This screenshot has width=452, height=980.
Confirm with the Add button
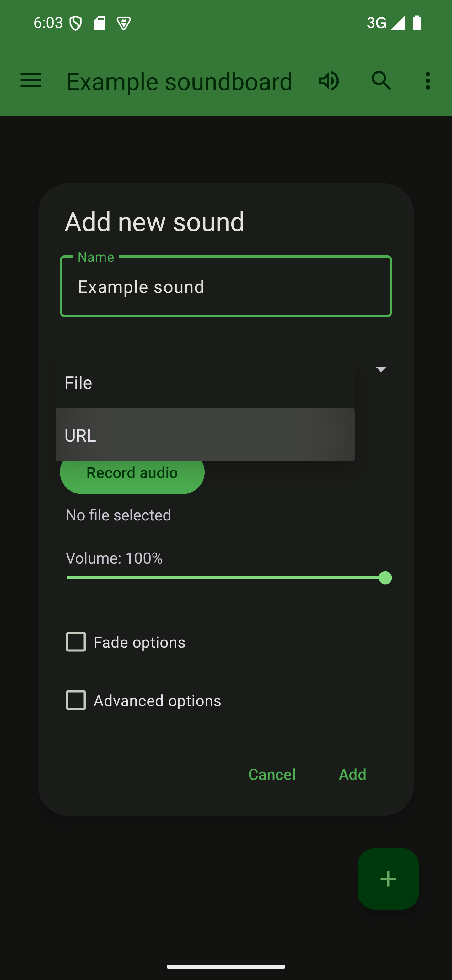352,774
